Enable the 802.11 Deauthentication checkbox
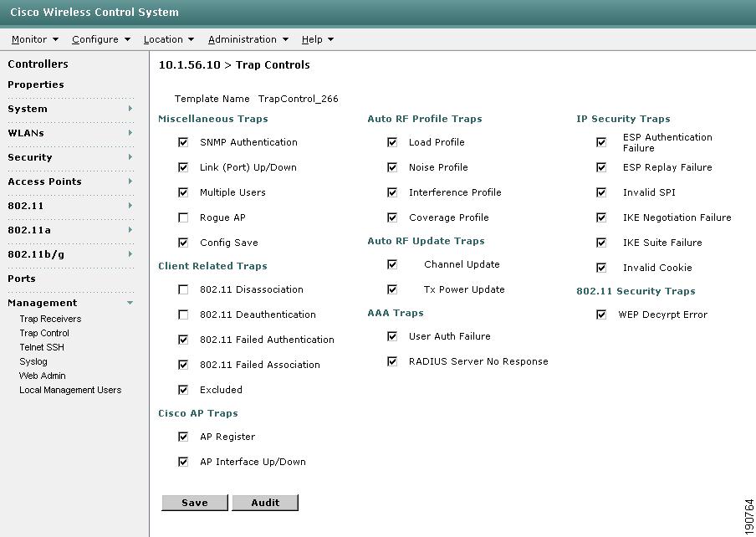Viewport: 756px width, 537px height. [183, 315]
